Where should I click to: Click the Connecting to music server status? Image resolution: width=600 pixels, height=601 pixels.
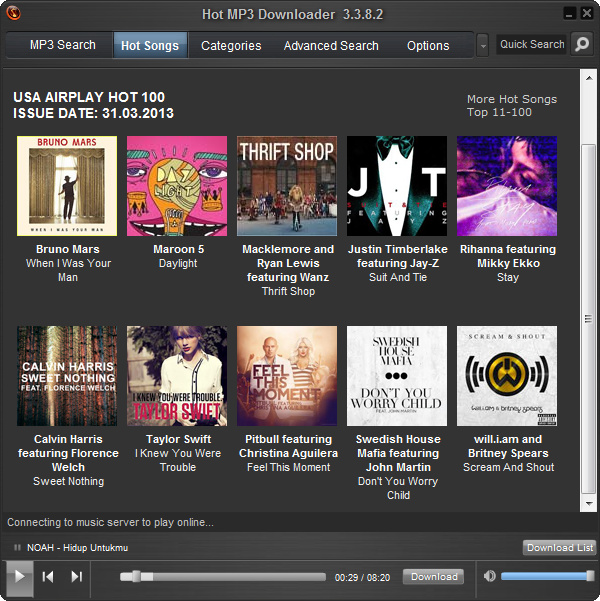click(110, 522)
